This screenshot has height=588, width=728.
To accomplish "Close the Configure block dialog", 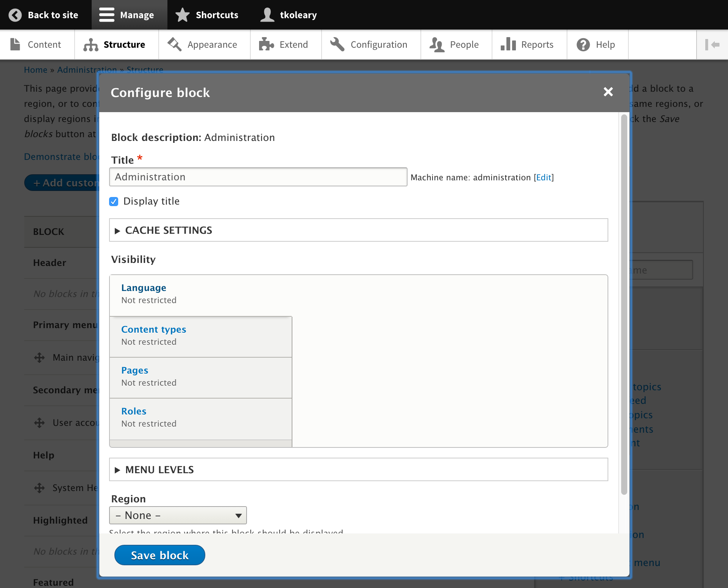I will pyautogui.click(x=608, y=92).
